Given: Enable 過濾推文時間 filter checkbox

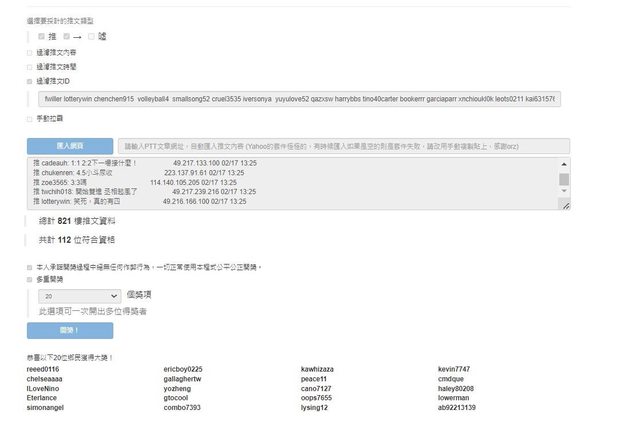Looking at the screenshot, I should coord(29,66).
